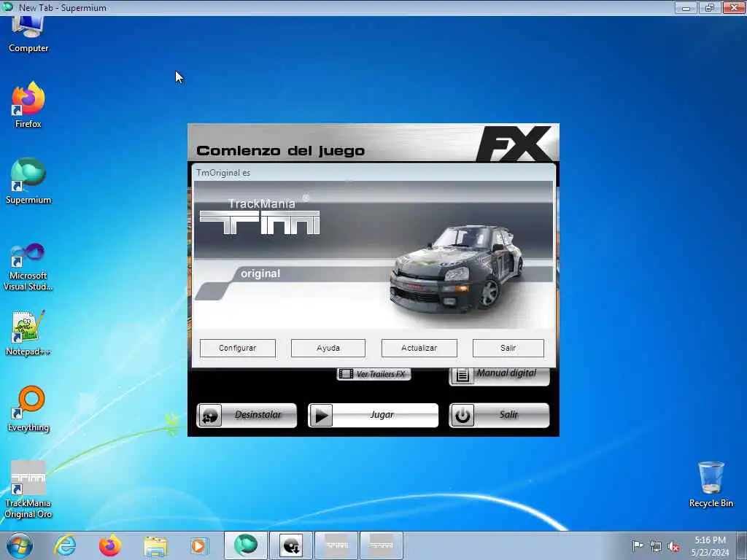747x560 pixels.
Task: Switch to the second TrackMania taskbar item
Action: pos(381,545)
